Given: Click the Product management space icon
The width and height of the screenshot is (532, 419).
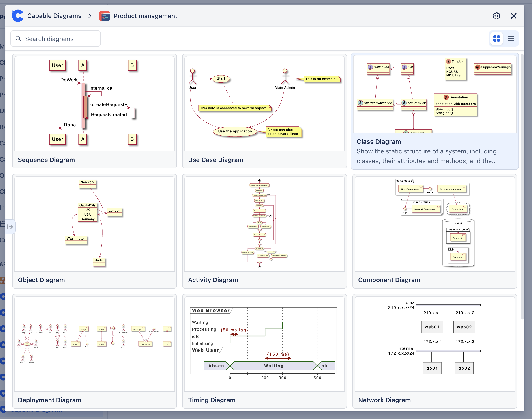Looking at the screenshot, I should click(105, 16).
